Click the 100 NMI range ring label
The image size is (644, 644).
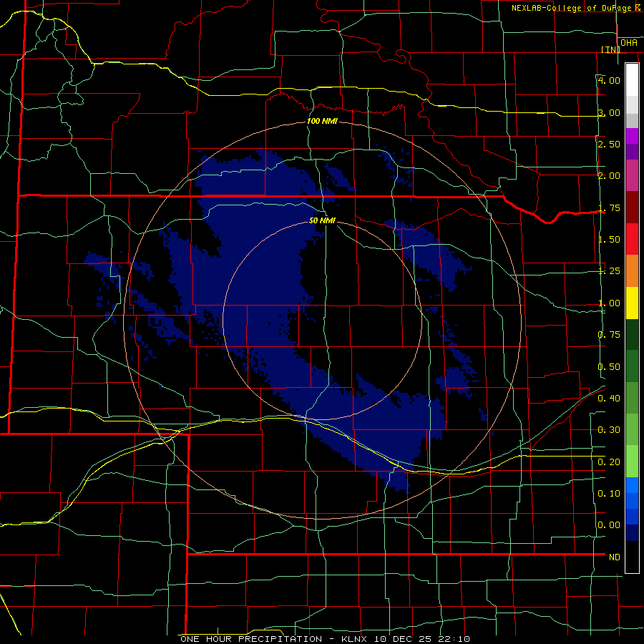coord(322,121)
